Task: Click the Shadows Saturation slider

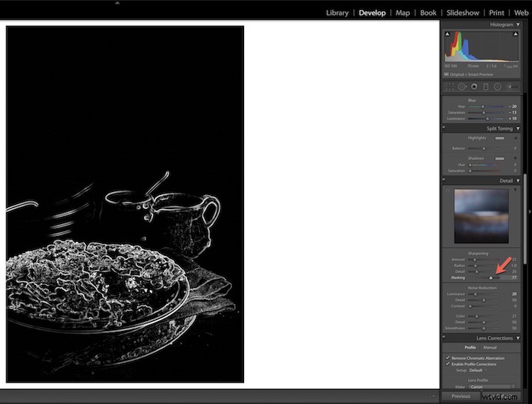Action: (x=484, y=171)
